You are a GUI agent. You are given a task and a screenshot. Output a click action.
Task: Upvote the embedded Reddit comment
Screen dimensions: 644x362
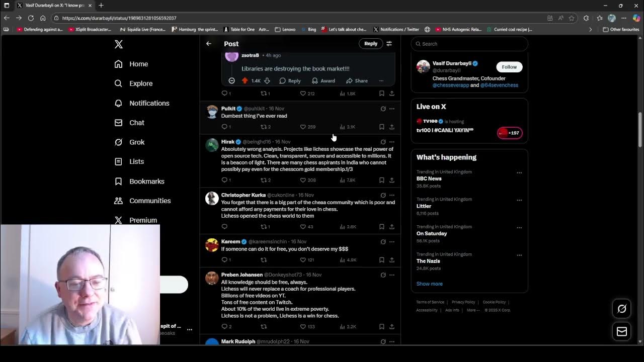click(245, 81)
